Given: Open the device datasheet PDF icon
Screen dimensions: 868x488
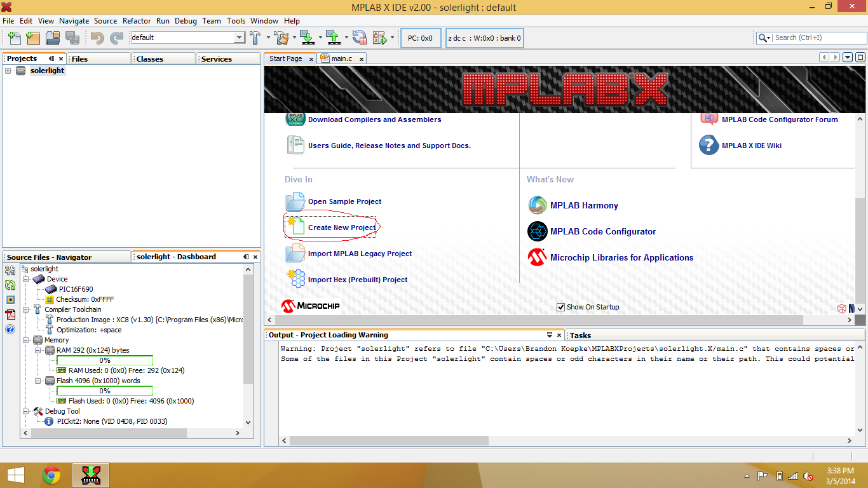Looking at the screenshot, I should tap(10, 315).
